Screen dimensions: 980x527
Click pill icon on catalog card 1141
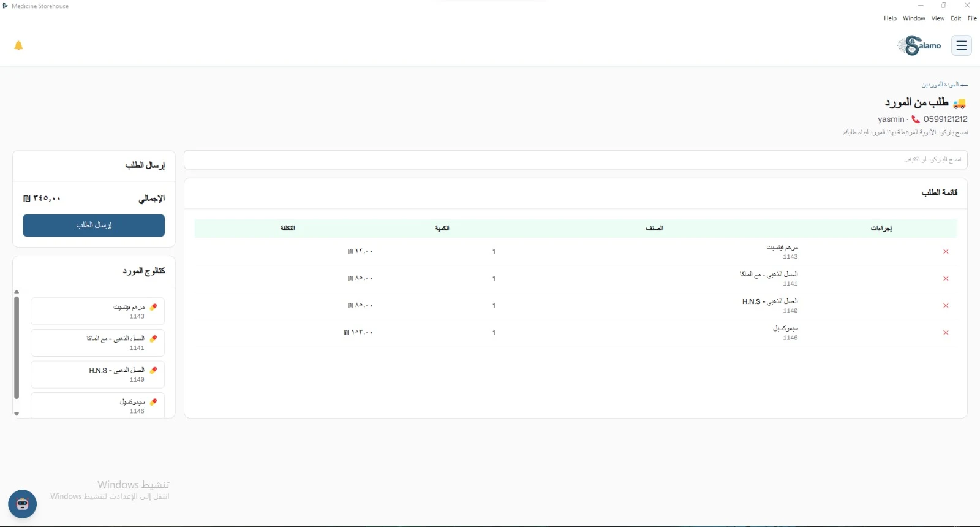tap(153, 338)
